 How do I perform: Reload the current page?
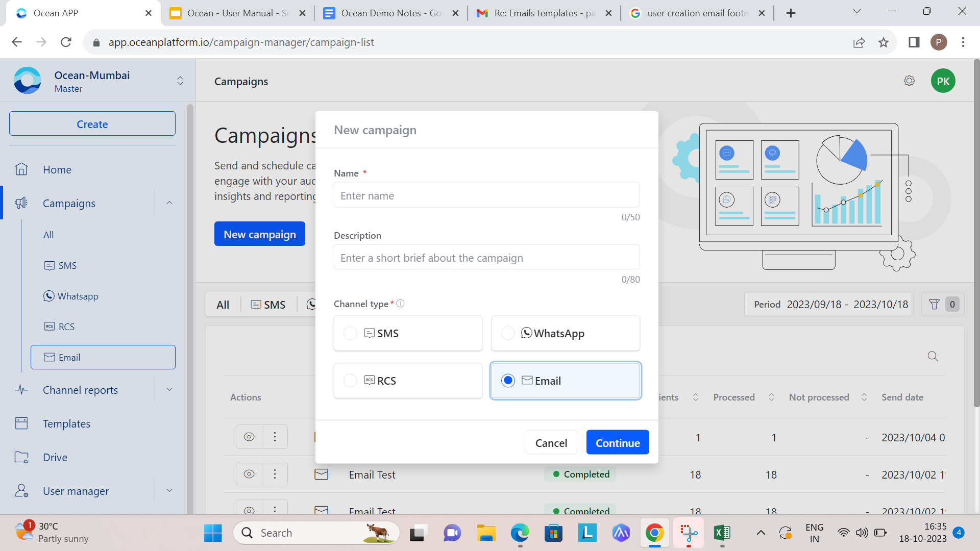(x=66, y=42)
